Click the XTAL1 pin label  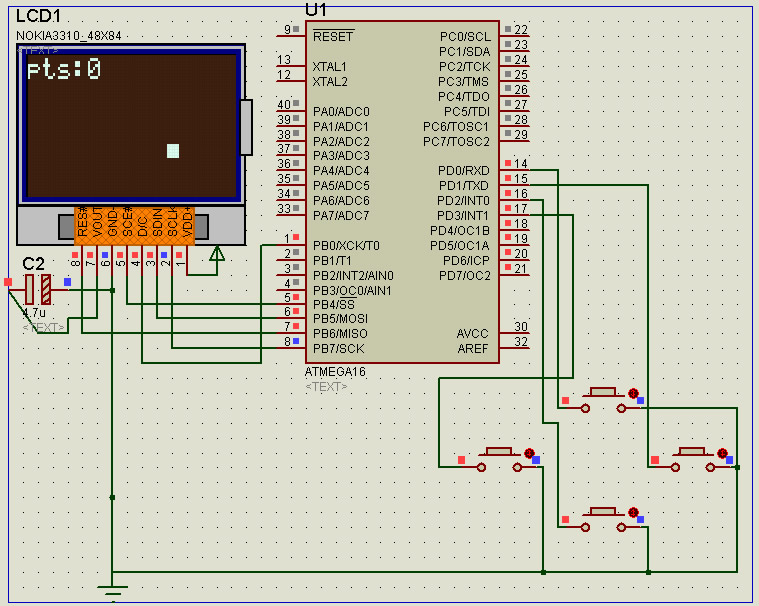pyautogui.click(x=329, y=66)
